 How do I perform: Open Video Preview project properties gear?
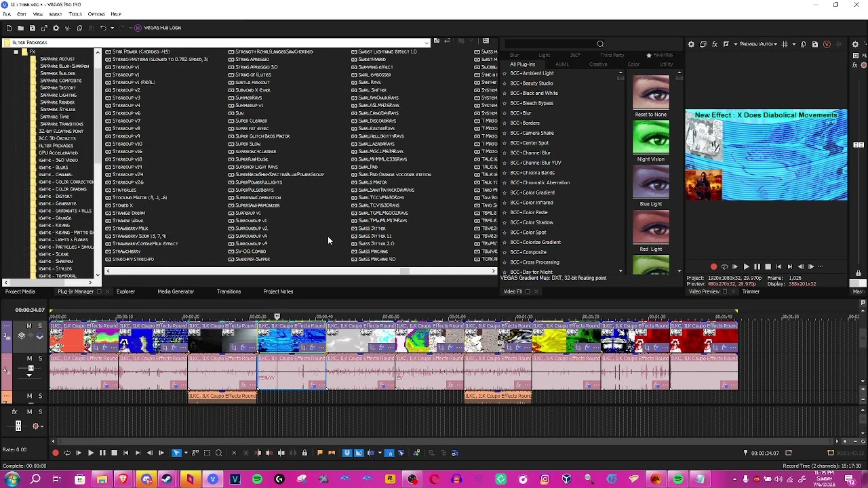tap(691, 44)
